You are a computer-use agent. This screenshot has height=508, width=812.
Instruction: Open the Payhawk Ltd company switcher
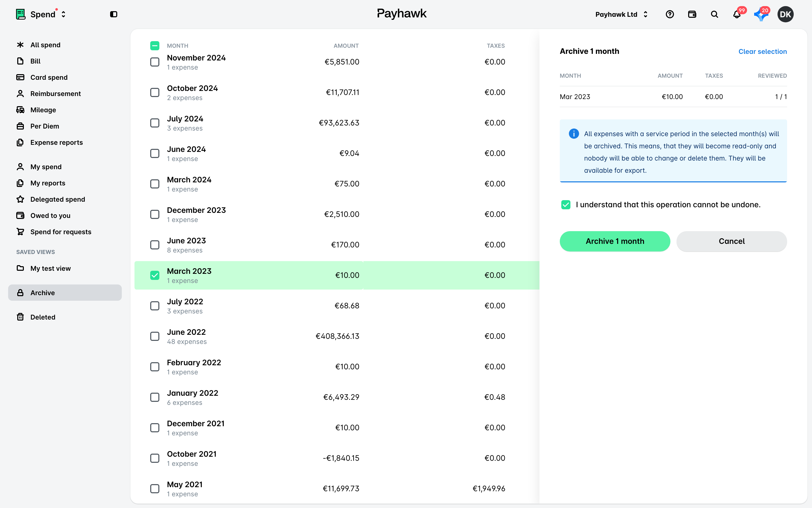click(x=621, y=14)
